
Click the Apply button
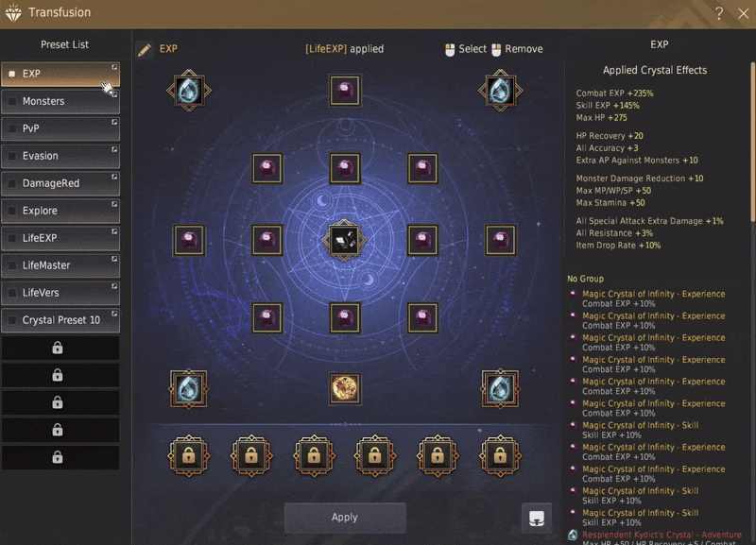coord(345,518)
